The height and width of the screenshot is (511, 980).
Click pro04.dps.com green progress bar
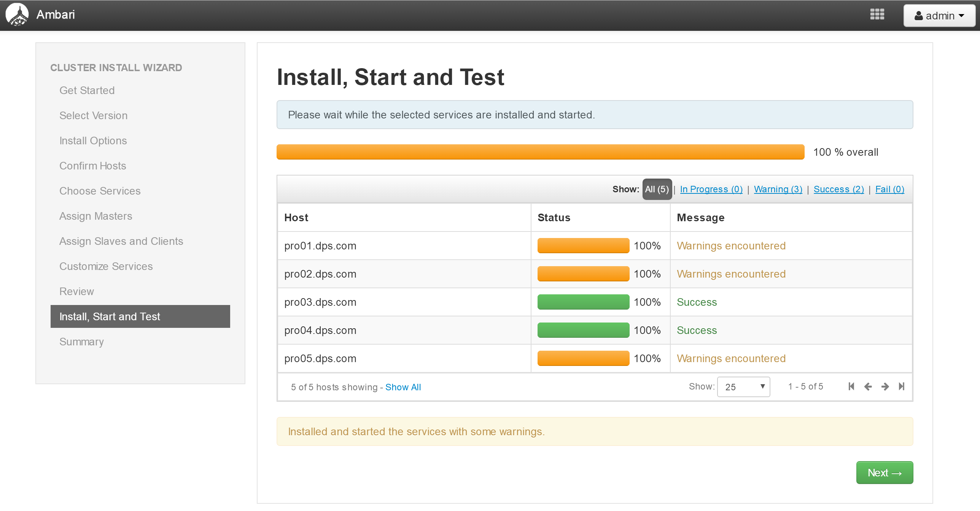pyautogui.click(x=583, y=330)
